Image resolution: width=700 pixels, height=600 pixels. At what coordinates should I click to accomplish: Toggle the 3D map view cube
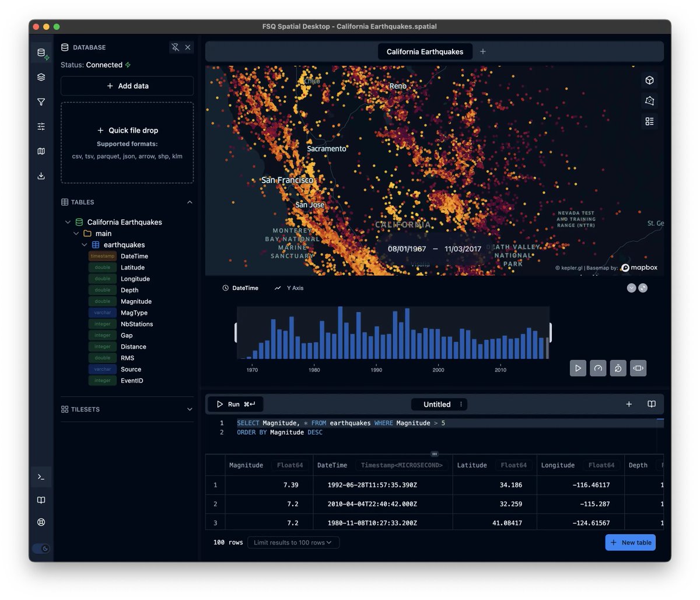click(649, 80)
